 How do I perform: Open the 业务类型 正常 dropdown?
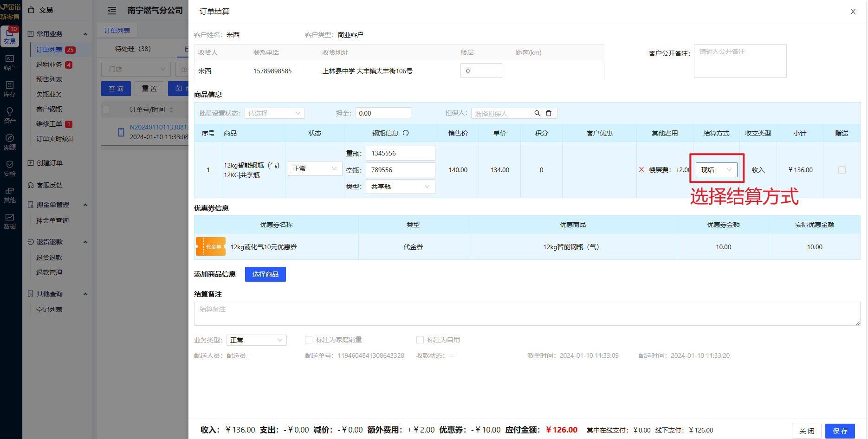[257, 340]
